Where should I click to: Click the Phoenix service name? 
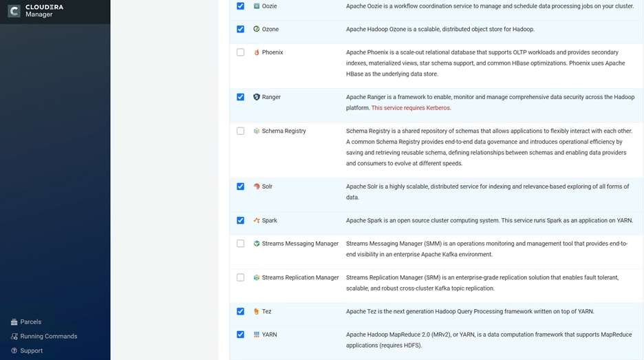[x=272, y=52]
